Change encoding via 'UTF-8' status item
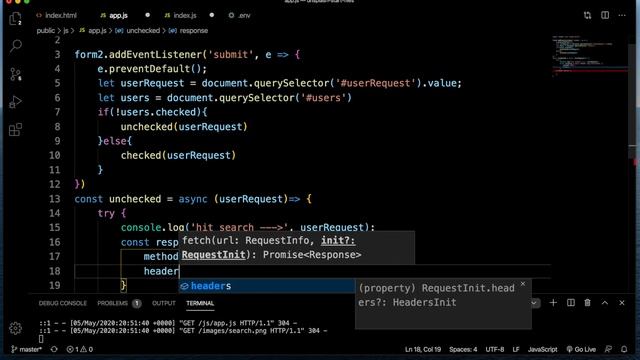 [495, 349]
